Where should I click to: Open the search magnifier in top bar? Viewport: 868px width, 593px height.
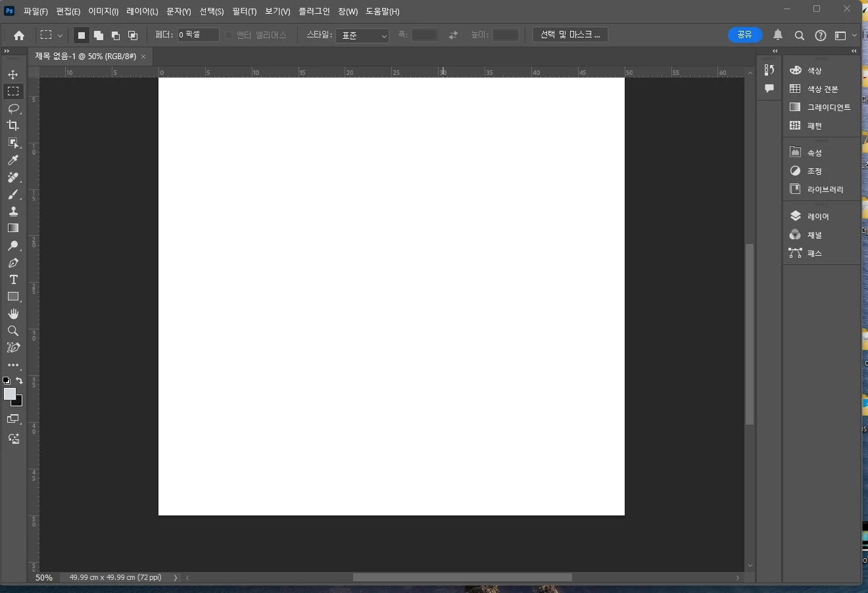click(x=800, y=36)
